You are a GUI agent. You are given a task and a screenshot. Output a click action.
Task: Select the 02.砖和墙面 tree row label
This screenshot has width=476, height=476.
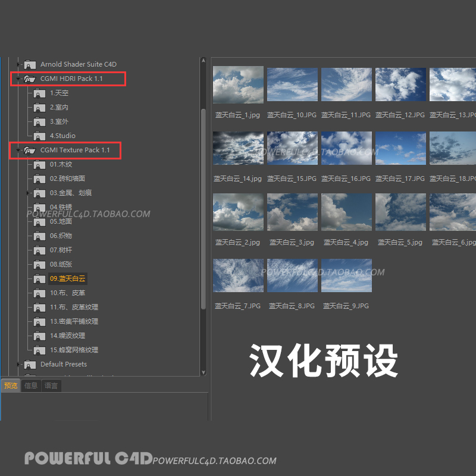tap(67, 178)
